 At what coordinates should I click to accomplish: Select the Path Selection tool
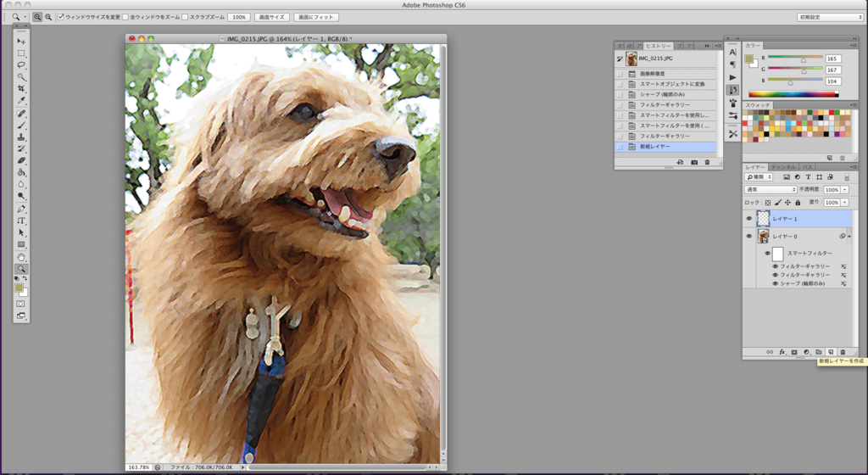coord(21,232)
